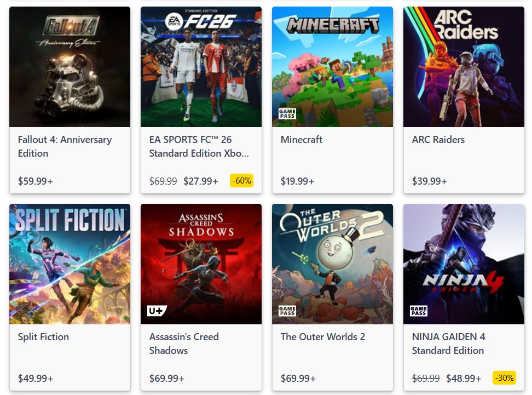Open the Fallout 4: Anniversary Edition title link
This screenshot has width=532, height=395.
click(65, 146)
